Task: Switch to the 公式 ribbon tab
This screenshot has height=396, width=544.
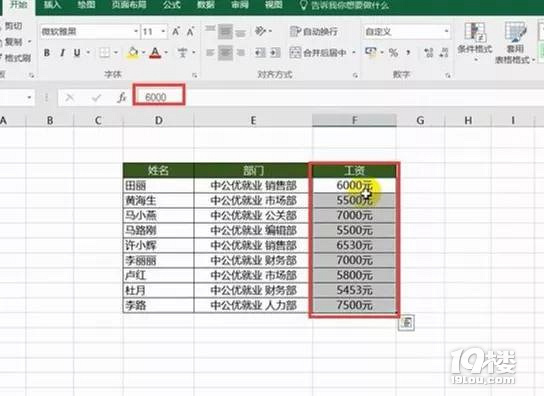Action: pos(171,5)
